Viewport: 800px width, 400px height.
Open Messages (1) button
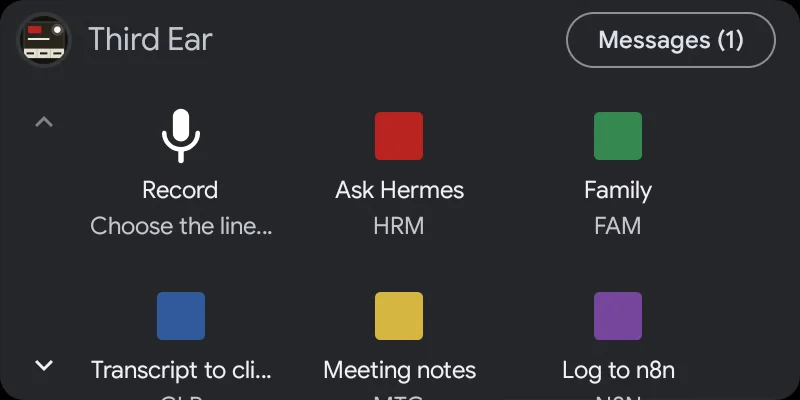click(x=671, y=40)
